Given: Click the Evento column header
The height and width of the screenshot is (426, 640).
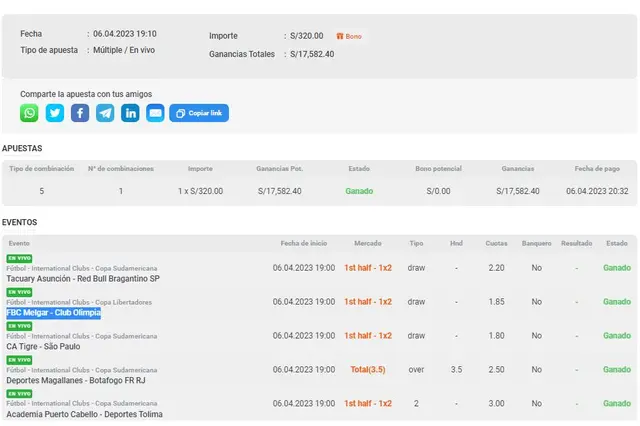Looking at the screenshot, I should click(19, 243).
